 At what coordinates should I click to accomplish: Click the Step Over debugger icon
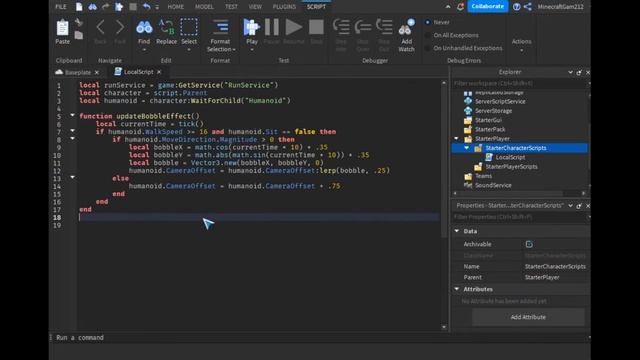362,27
